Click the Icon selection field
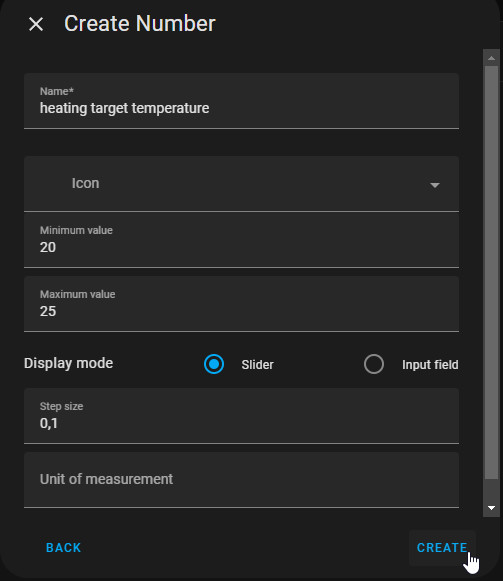The width and height of the screenshot is (503, 581). (x=241, y=184)
